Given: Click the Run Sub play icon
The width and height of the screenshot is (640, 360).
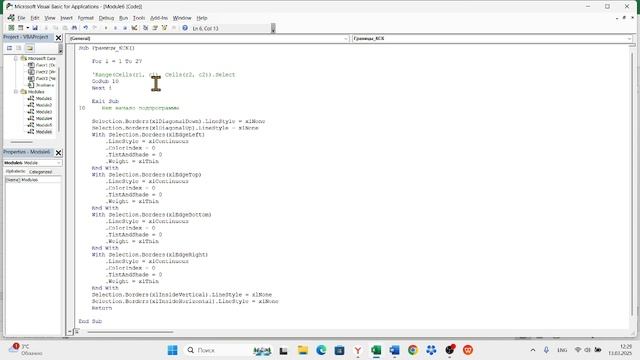Looking at the screenshot, I should [106, 28].
